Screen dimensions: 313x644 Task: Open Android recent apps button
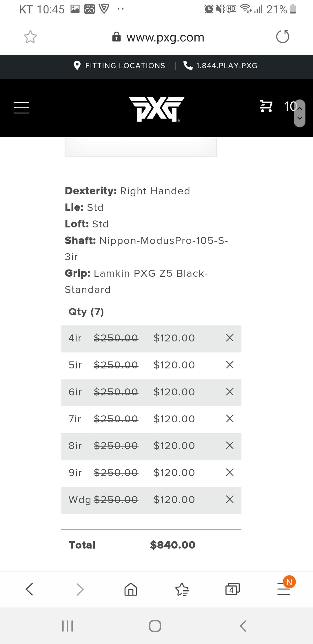click(x=68, y=626)
